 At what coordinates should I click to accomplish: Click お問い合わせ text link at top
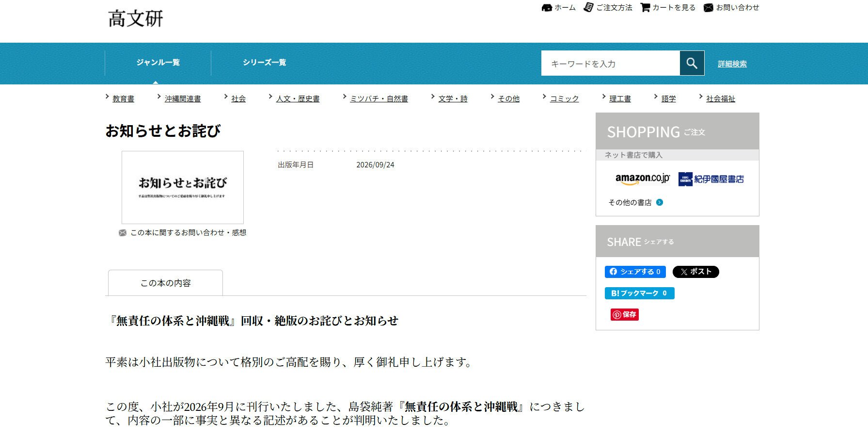point(738,8)
